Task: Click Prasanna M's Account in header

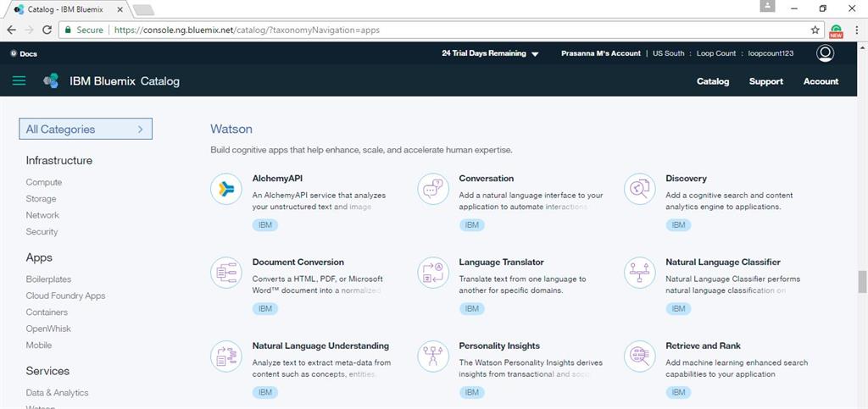Action: coord(601,53)
